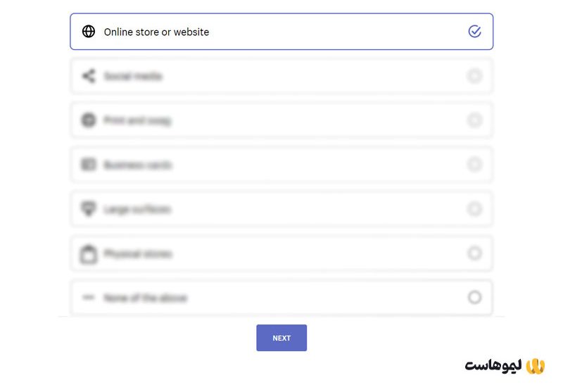Screen dimensions: 563x392
Task: Tick the Social media checkbox circle
Action: tap(475, 76)
